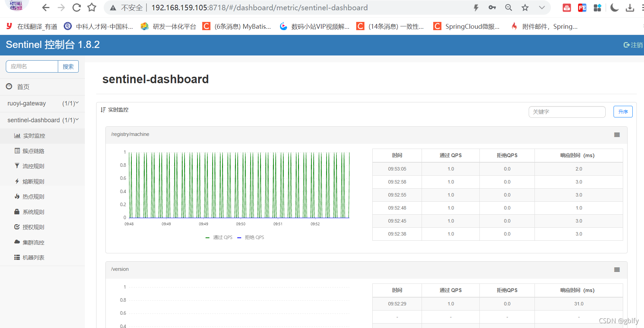The image size is (644, 328).
Task: Open 附件邮件 Spring bookmark
Action: 544,26
